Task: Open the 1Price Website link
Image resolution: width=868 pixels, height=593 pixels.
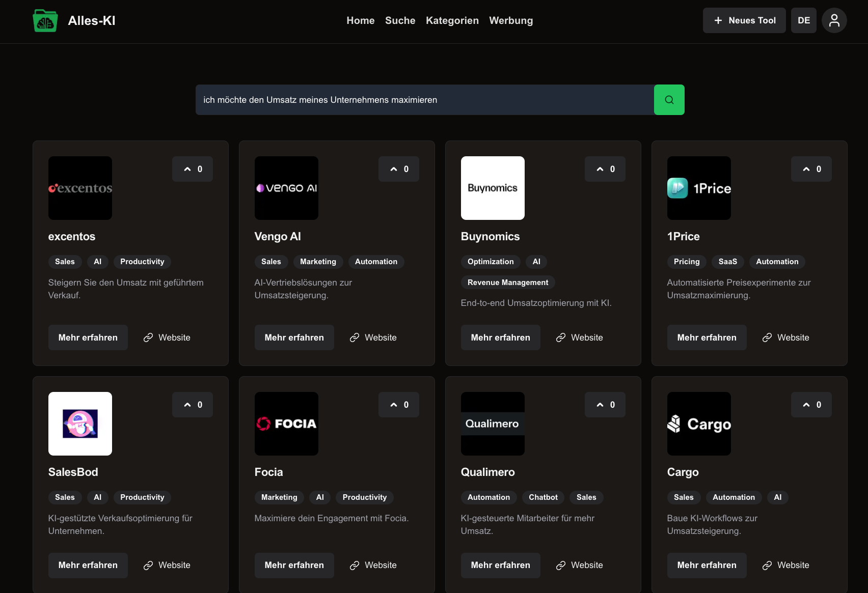Action: click(x=785, y=337)
